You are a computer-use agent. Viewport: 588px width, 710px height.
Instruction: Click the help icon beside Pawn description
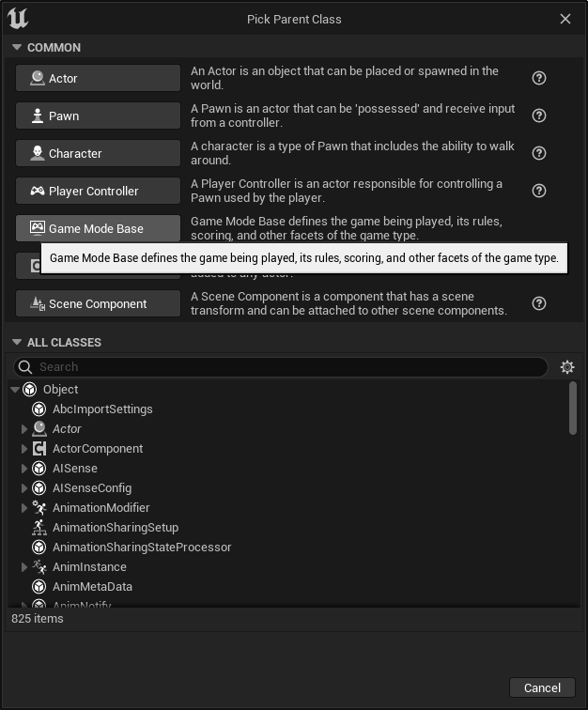[539, 116]
